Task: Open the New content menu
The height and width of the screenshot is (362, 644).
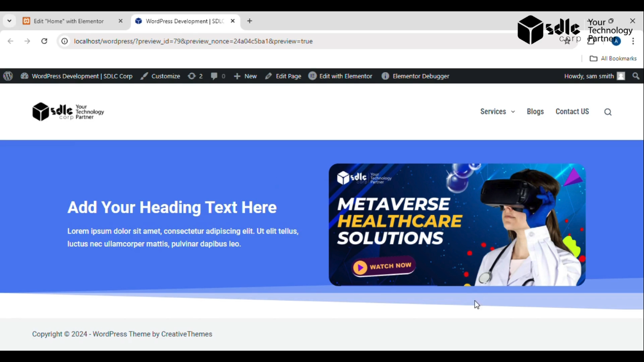Action: pyautogui.click(x=245, y=76)
